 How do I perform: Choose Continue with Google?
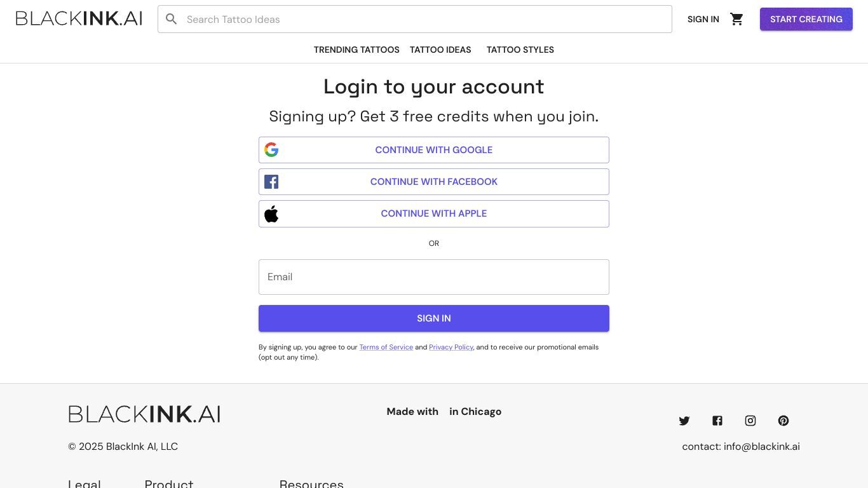point(434,150)
